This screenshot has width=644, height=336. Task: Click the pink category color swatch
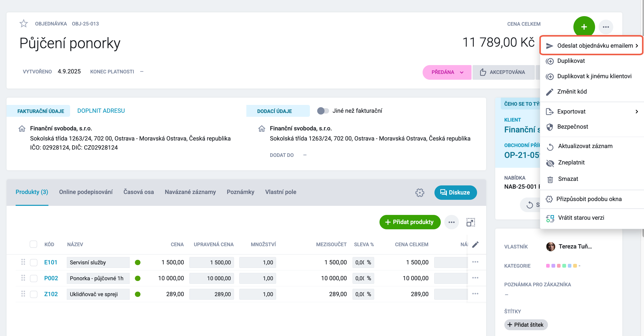(548, 266)
